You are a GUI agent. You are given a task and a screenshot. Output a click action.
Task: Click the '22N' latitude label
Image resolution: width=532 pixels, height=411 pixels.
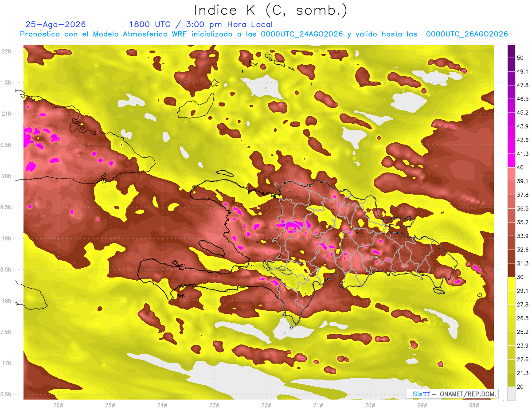(x=7, y=51)
